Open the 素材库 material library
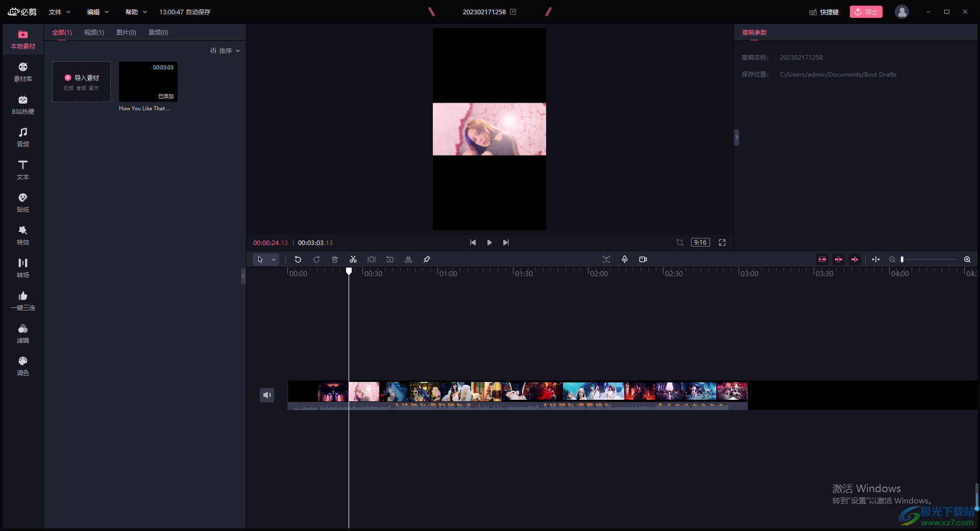The height and width of the screenshot is (531, 980). [x=23, y=73]
